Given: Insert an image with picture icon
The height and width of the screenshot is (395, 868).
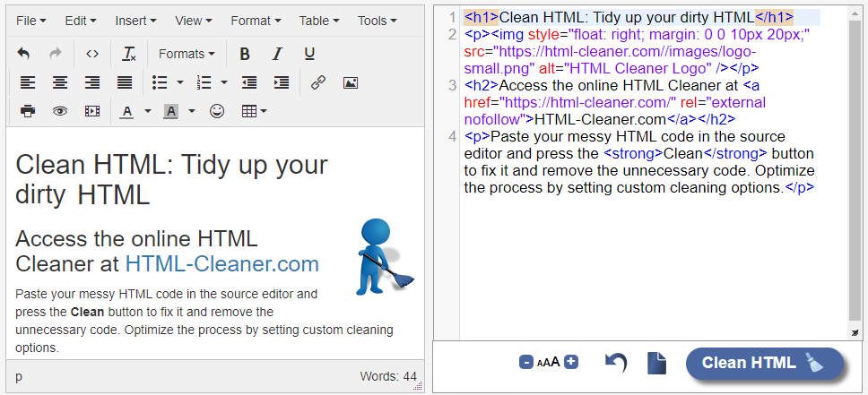Looking at the screenshot, I should (351, 83).
